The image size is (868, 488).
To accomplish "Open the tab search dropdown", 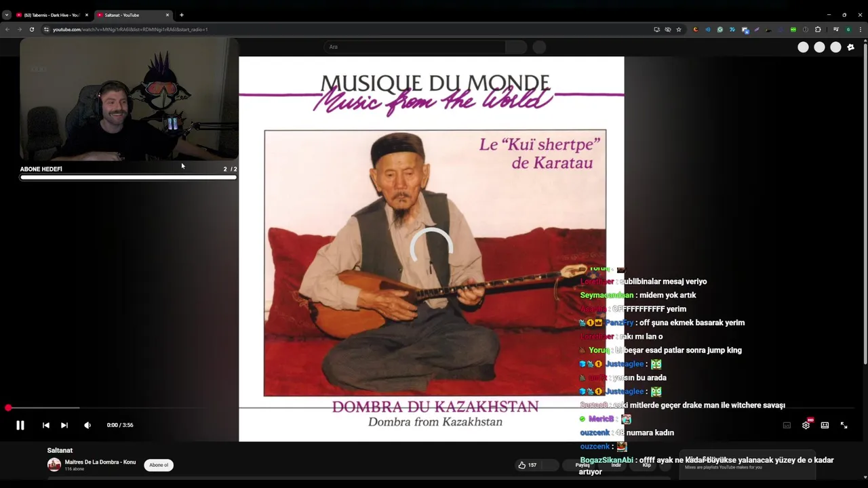I will [6, 15].
